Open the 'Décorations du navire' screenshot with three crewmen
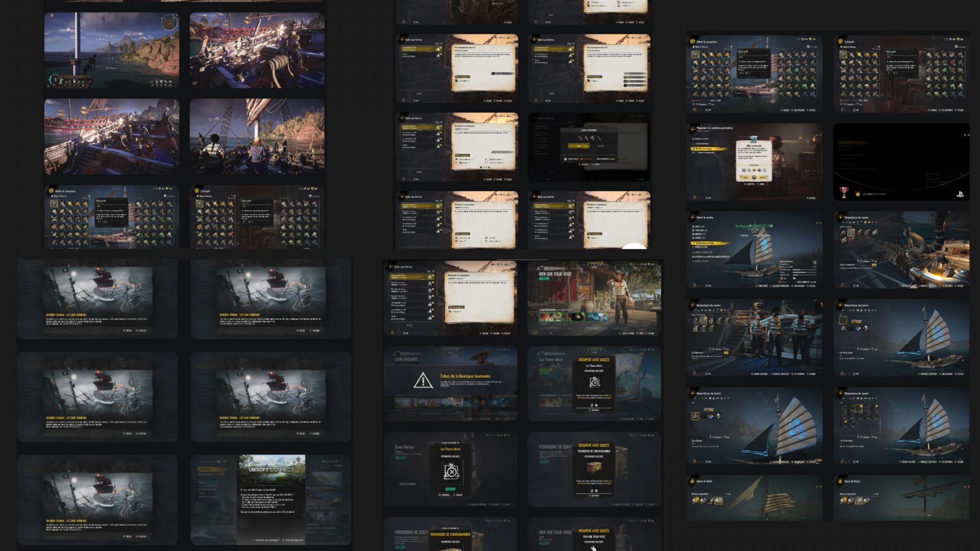The height and width of the screenshot is (551, 980). click(754, 338)
